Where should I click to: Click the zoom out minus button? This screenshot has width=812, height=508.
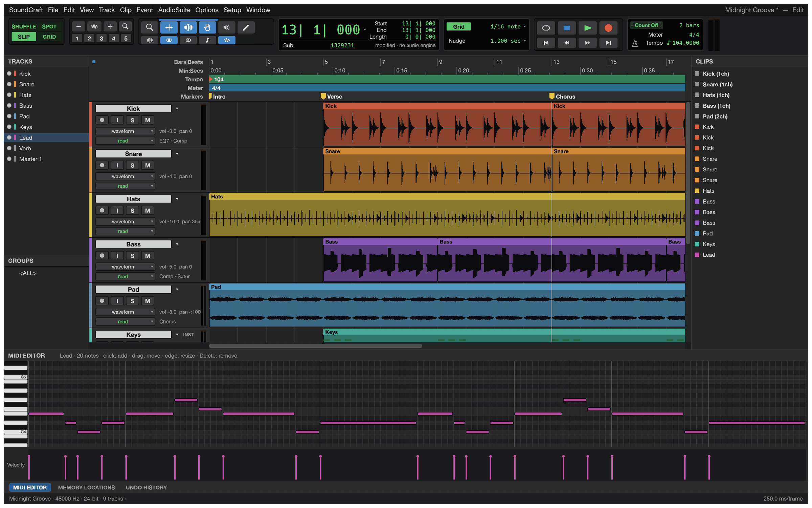[78, 26]
